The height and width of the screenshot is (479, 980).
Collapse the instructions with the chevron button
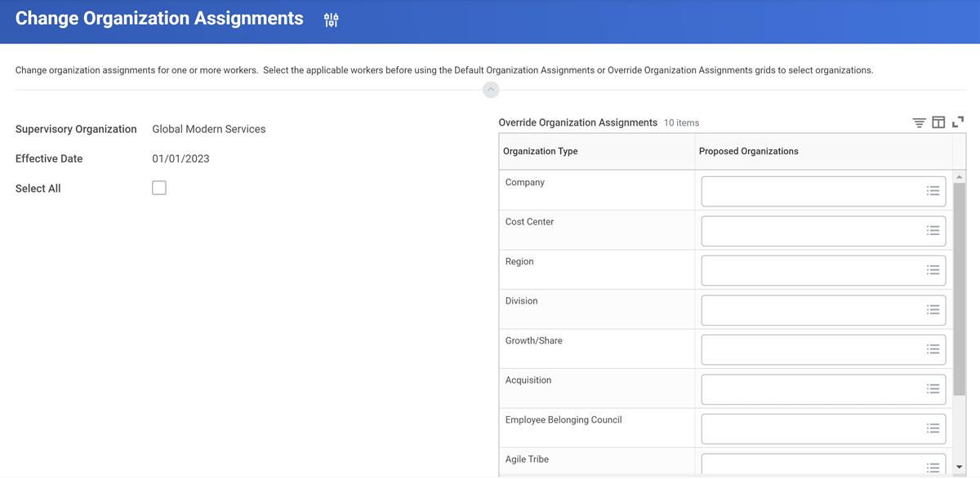(x=491, y=89)
